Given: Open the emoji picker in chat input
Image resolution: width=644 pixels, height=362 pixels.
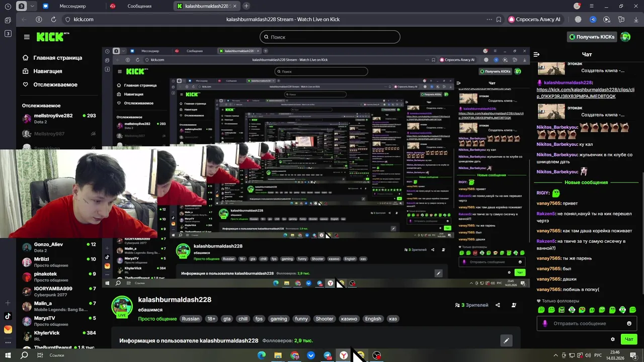Looking at the screenshot, I should (x=629, y=323).
